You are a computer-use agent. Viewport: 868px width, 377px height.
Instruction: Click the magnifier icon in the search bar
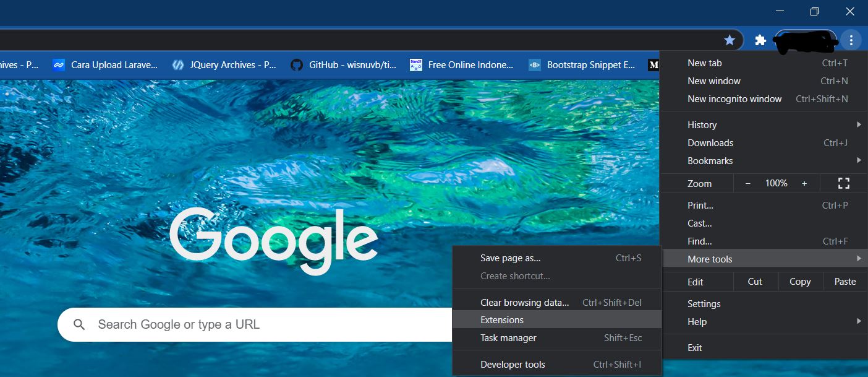(x=79, y=324)
